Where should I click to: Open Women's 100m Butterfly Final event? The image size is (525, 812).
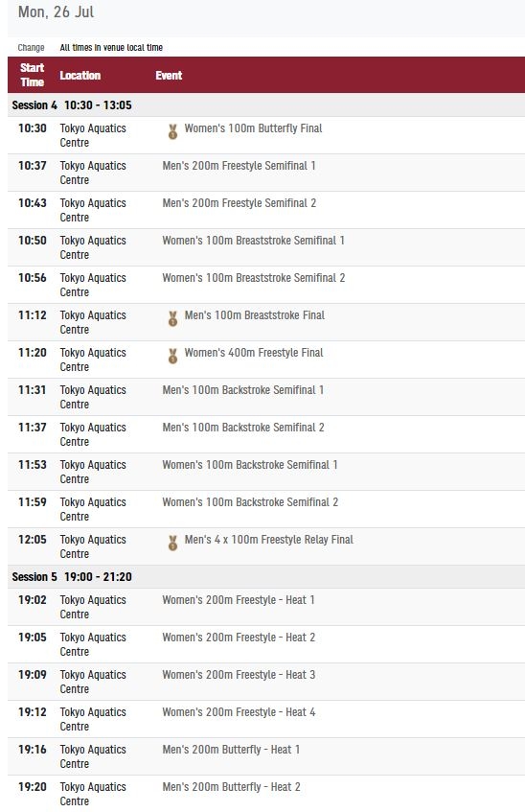pos(253,128)
